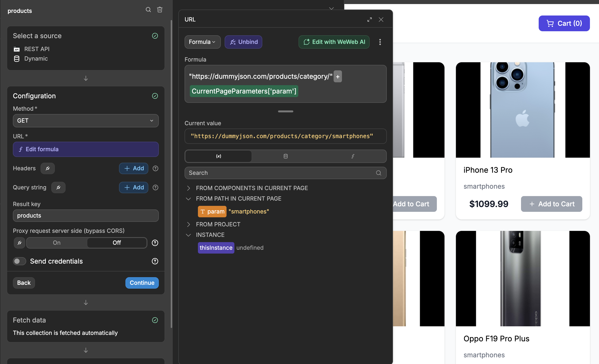Toggle binding on the proxy request setting
This screenshot has height=364, width=599.
(x=20, y=242)
